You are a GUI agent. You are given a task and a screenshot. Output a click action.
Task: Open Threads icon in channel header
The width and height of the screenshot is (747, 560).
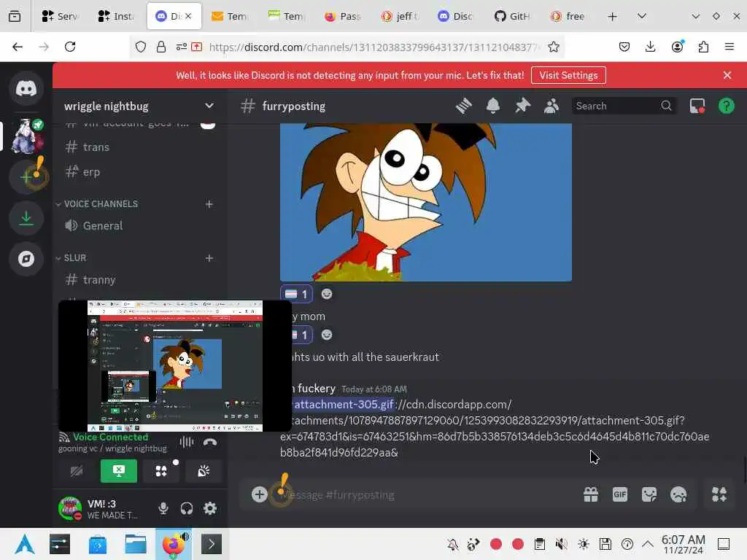pos(463,106)
